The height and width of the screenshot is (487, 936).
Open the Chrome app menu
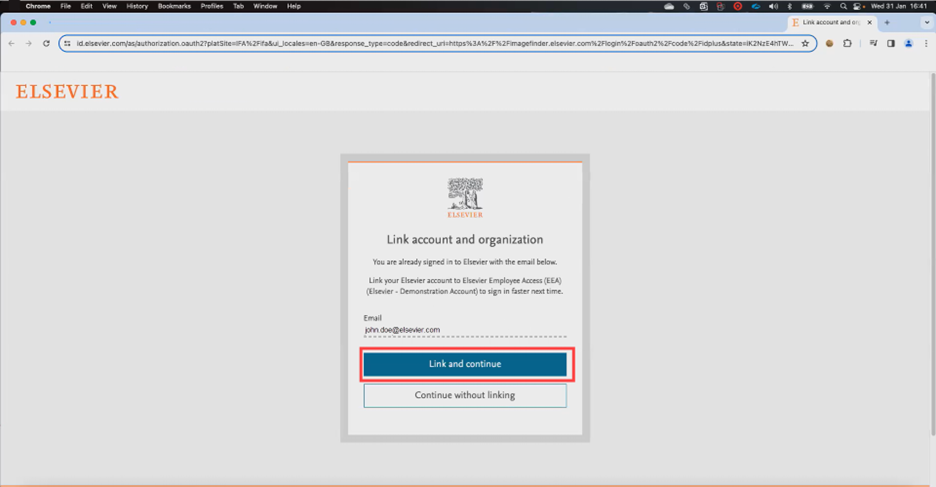pos(38,6)
